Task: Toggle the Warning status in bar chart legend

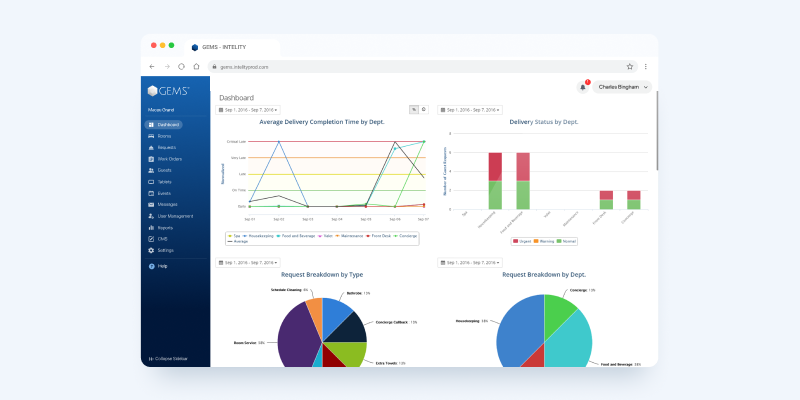Action: tap(543, 241)
